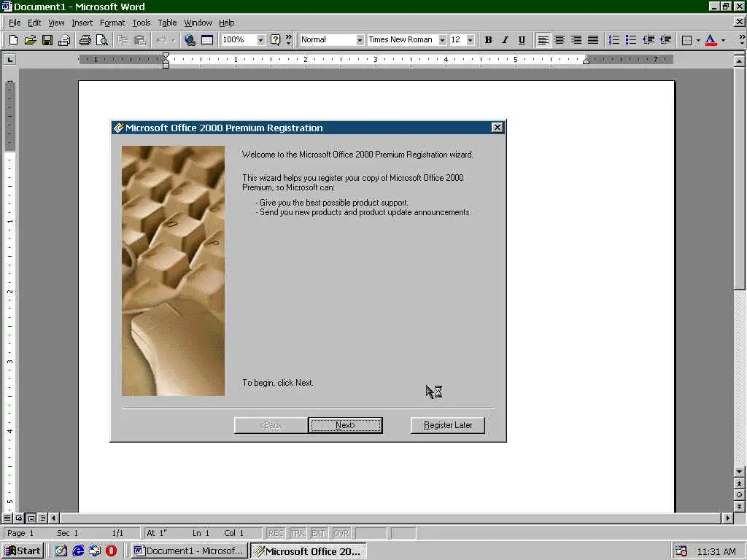Screen dimensions: 747x560
Task: Click Next in the Registration wizard
Action: (345, 425)
